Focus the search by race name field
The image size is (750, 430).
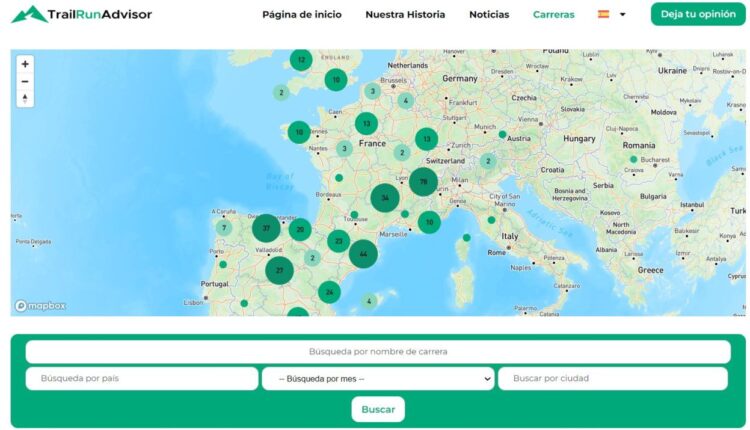pos(378,352)
